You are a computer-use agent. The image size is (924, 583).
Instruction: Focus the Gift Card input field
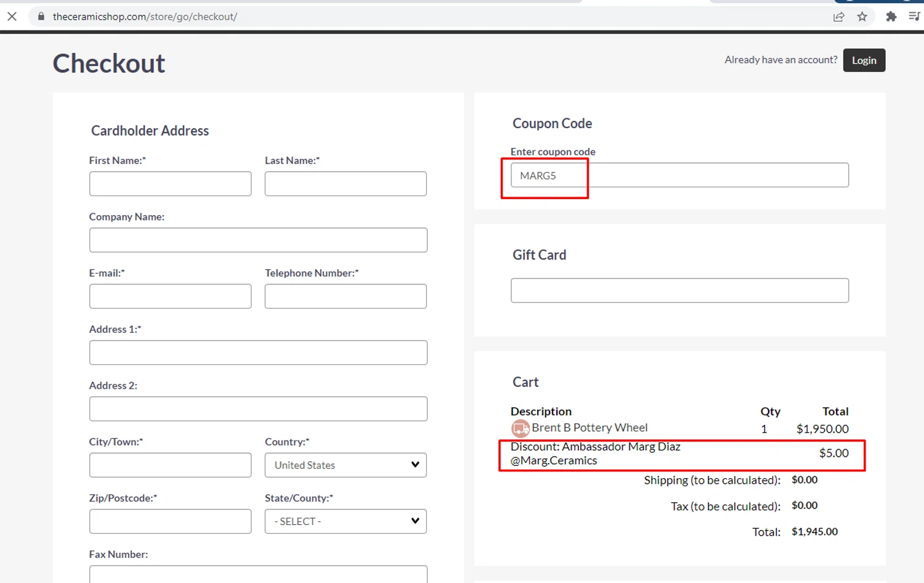pyautogui.click(x=679, y=290)
